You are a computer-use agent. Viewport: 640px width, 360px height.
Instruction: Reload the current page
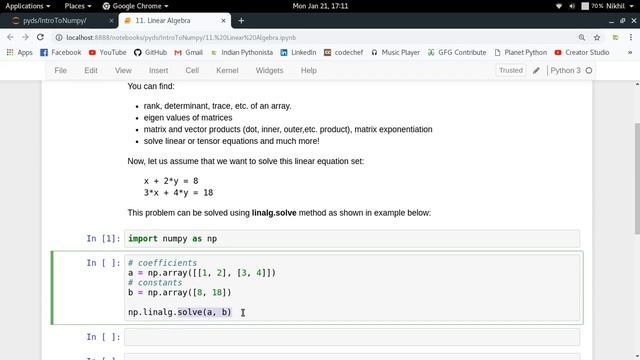[x=40, y=37]
